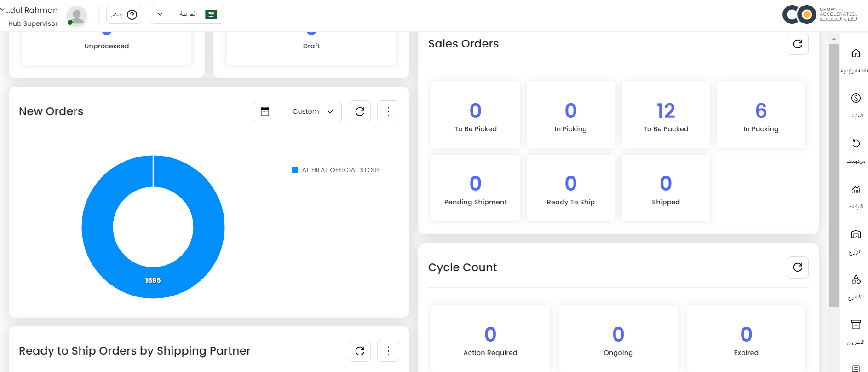Screen dimensions: 868x372
Task: Refresh the Cycle Count panel
Action: point(797,267)
